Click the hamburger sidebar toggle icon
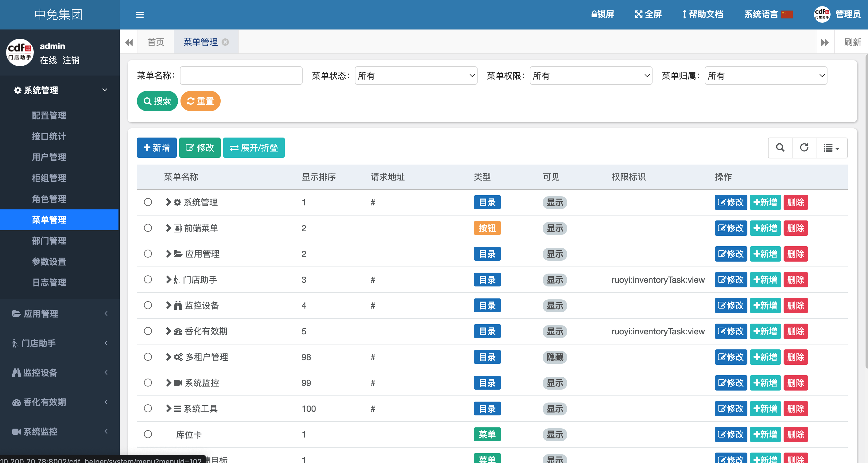 (x=140, y=14)
